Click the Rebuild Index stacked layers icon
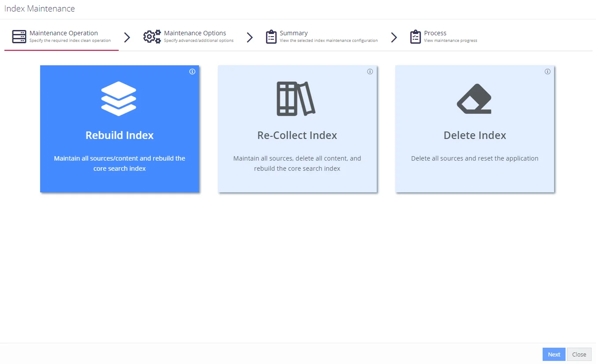The width and height of the screenshot is (596, 364). click(x=119, y=98)
